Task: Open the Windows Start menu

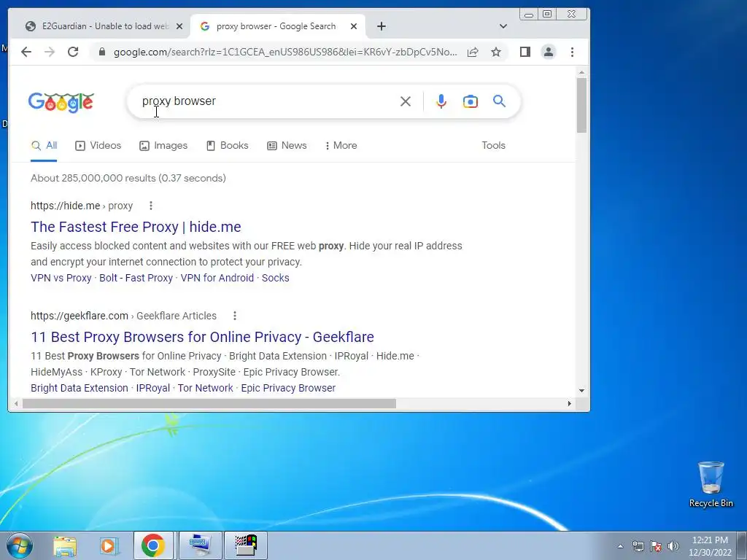Action: [18, 545]
